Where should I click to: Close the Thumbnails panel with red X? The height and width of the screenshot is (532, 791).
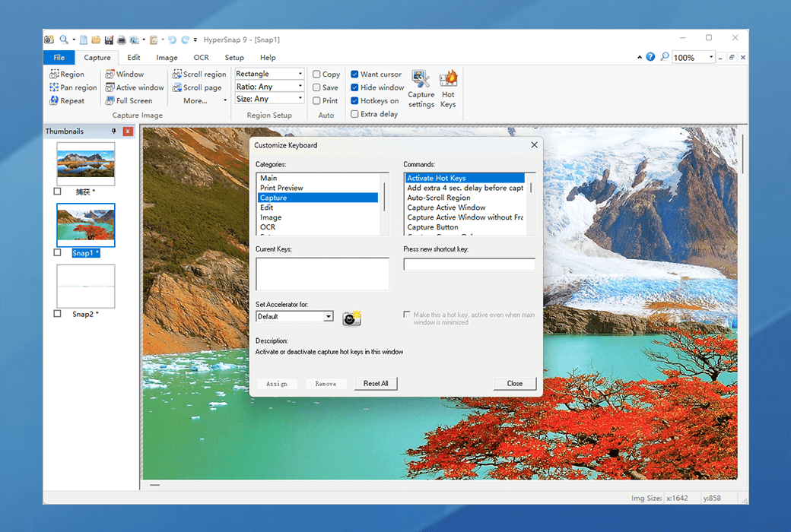128,131
